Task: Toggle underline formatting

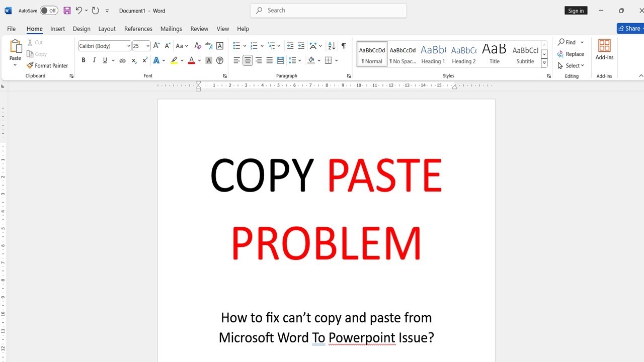Action: point(105,60)
